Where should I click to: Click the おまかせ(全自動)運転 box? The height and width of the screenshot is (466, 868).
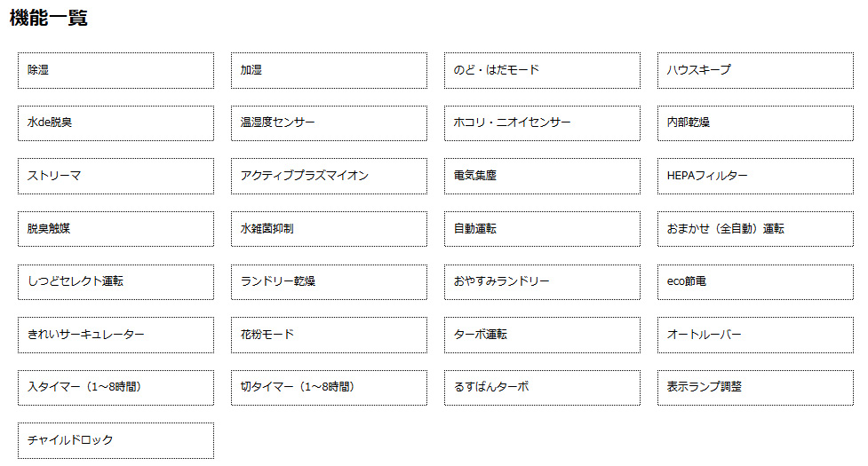[755, 229]
